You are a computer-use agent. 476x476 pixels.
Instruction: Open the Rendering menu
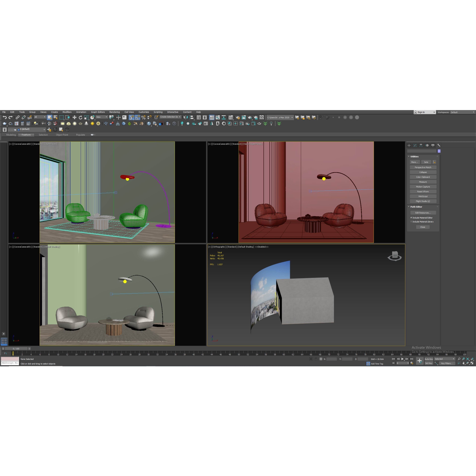point(115,112)
